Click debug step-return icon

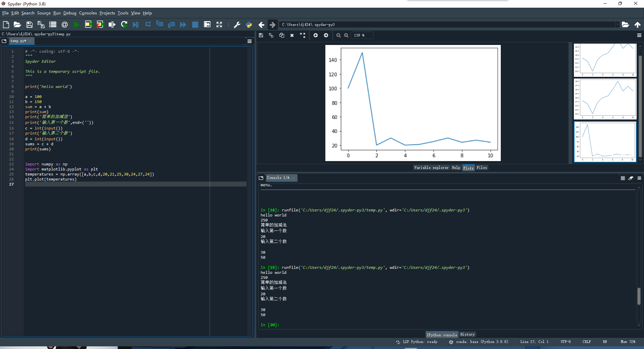coord(171,24)
